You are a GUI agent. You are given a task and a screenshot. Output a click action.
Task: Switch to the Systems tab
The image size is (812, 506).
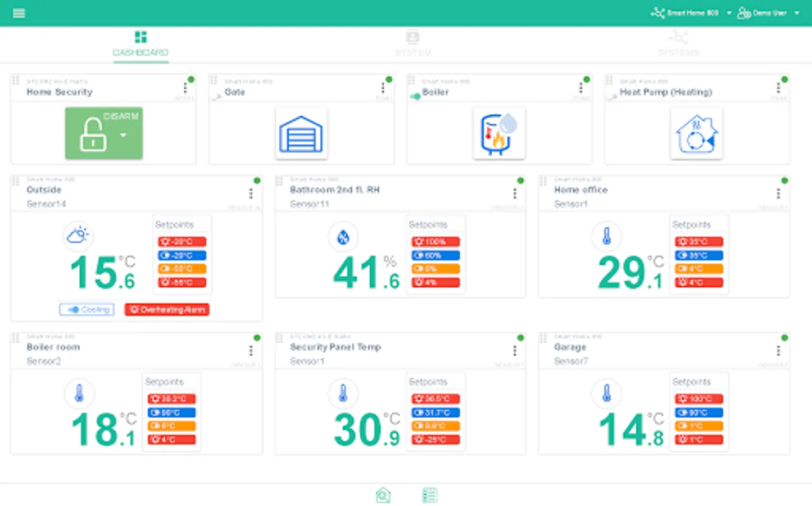[x=678, y=44]
